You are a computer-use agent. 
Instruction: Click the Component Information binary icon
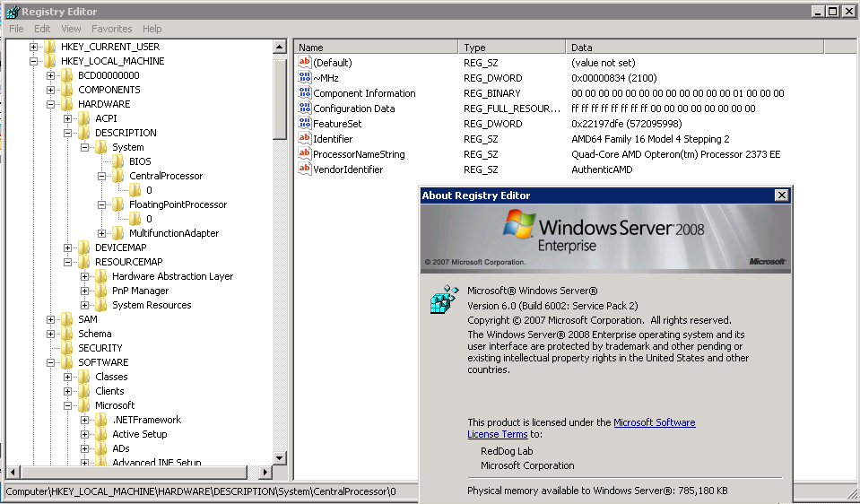(305, 93)
